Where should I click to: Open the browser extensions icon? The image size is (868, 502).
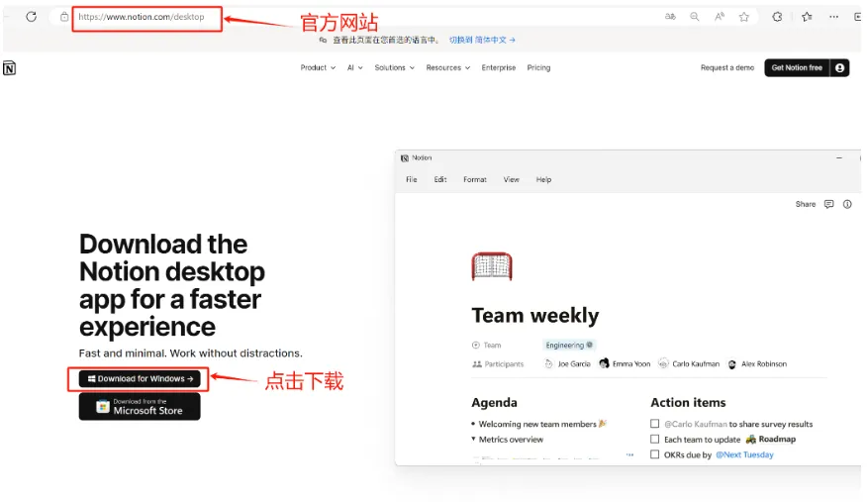pyautogui.click(x=777, y=17)
